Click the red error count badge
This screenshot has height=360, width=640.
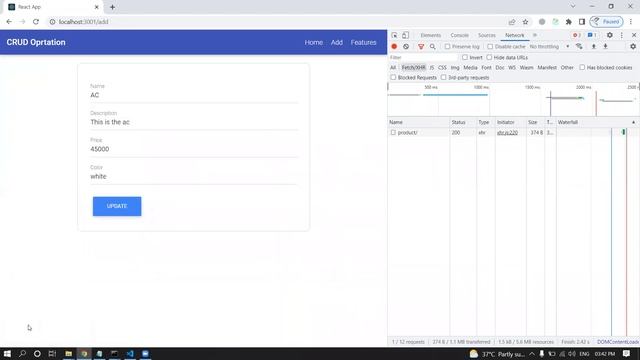577,35
